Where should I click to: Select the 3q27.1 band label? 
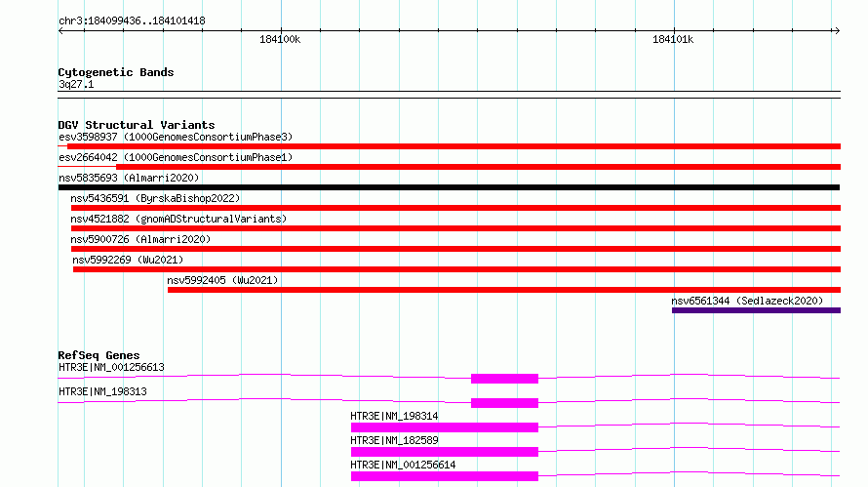click(76, 84)
